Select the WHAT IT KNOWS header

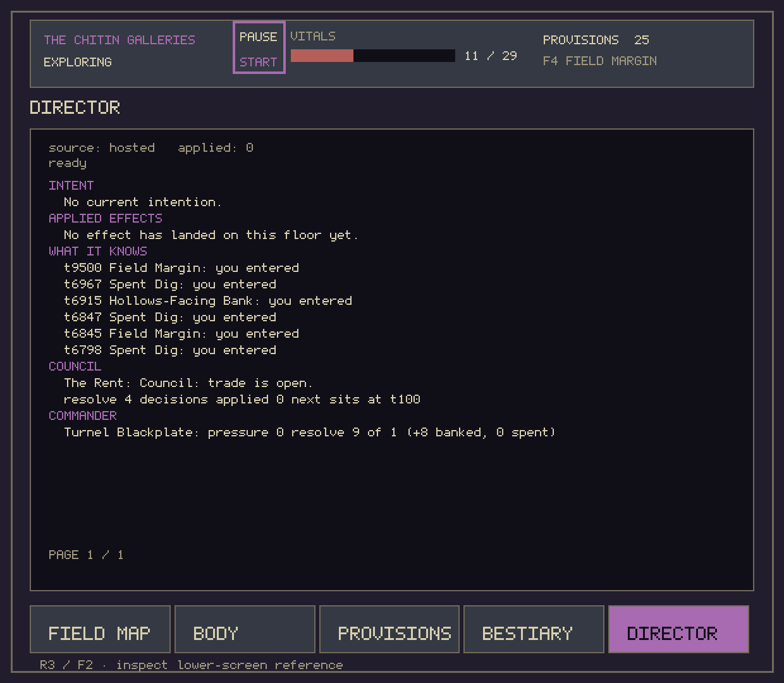pos(98,251)
